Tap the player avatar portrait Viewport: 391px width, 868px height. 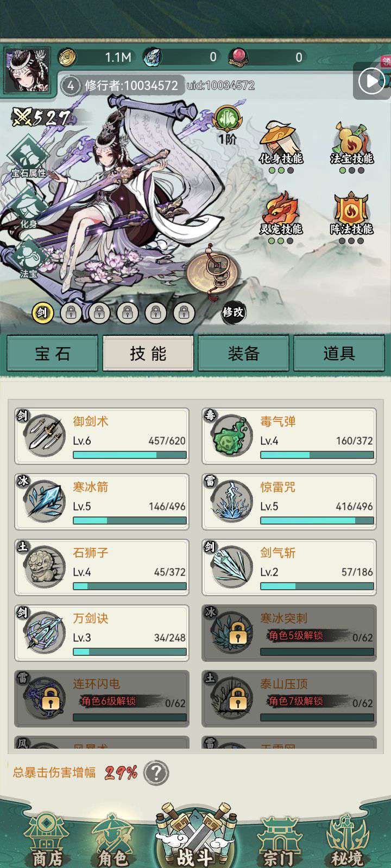coord(27,71)
